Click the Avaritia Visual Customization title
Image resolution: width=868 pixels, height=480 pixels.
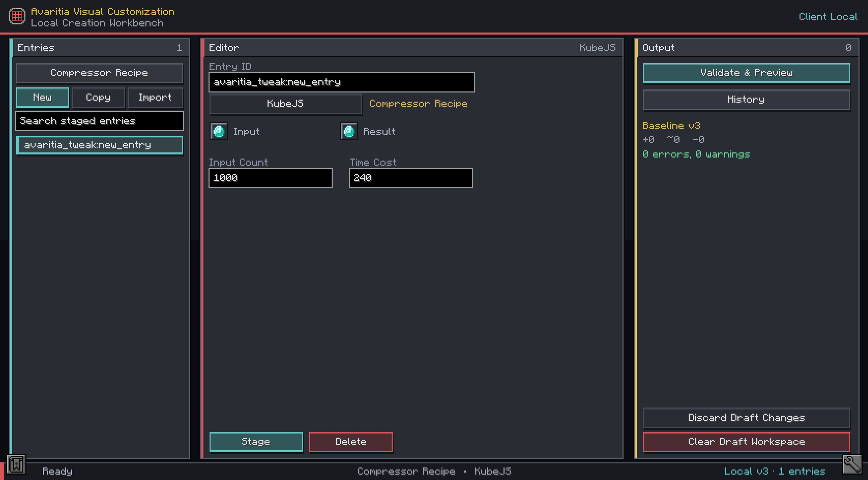tap(102, 12)
